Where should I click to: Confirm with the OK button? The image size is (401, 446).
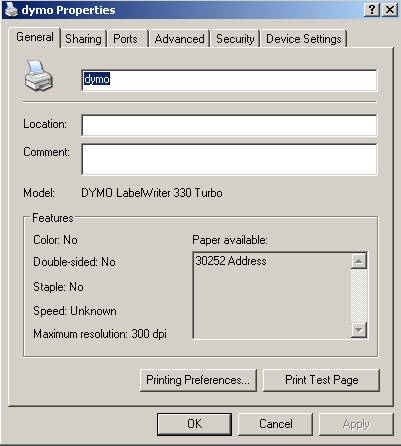[194, 424]
